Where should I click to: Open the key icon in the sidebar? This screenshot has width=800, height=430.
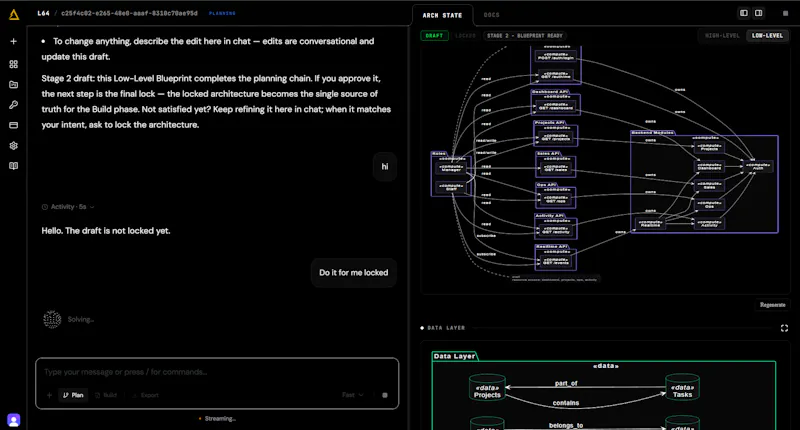click(14, 105)
